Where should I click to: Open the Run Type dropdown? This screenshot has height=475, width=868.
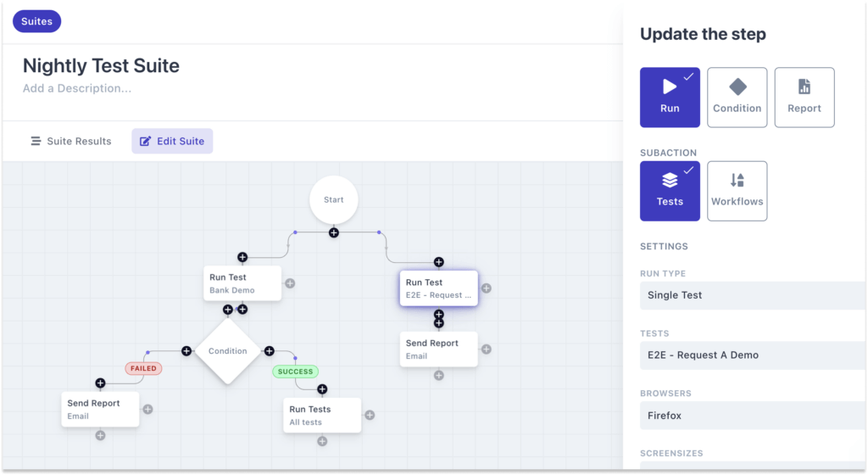tap(753, 295)
